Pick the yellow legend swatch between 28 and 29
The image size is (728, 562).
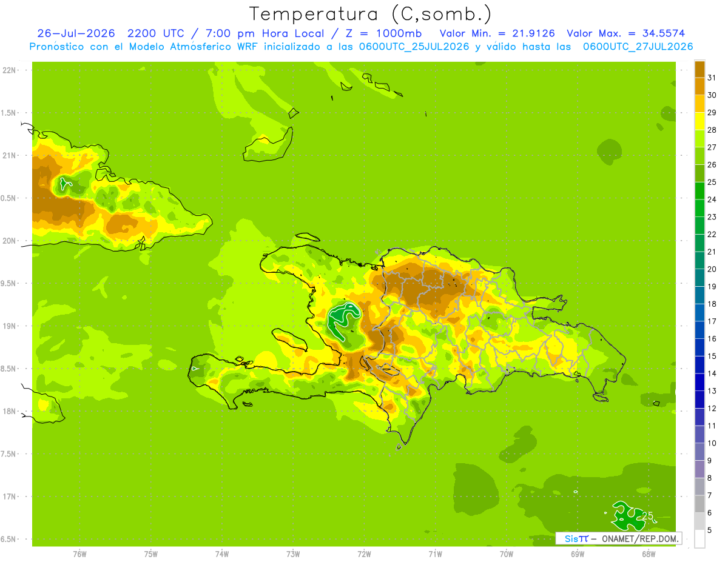(699, 121)
